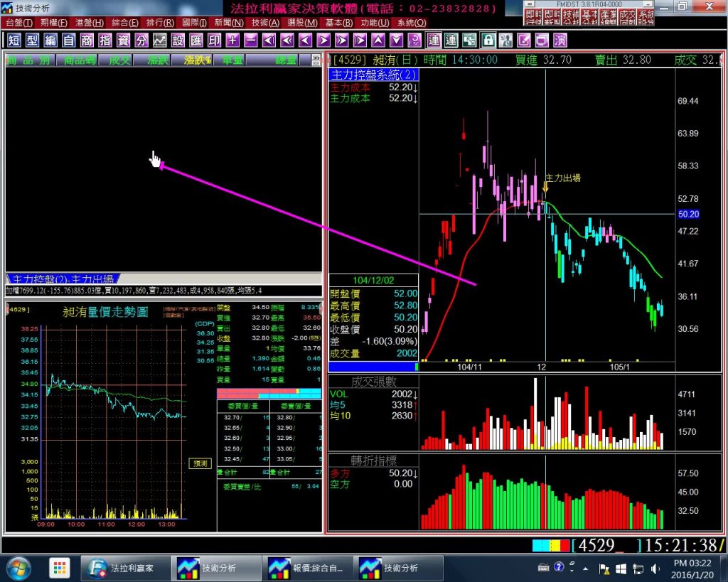
Task: Click the 演 toolbar icon
Action: coord(560,40)
